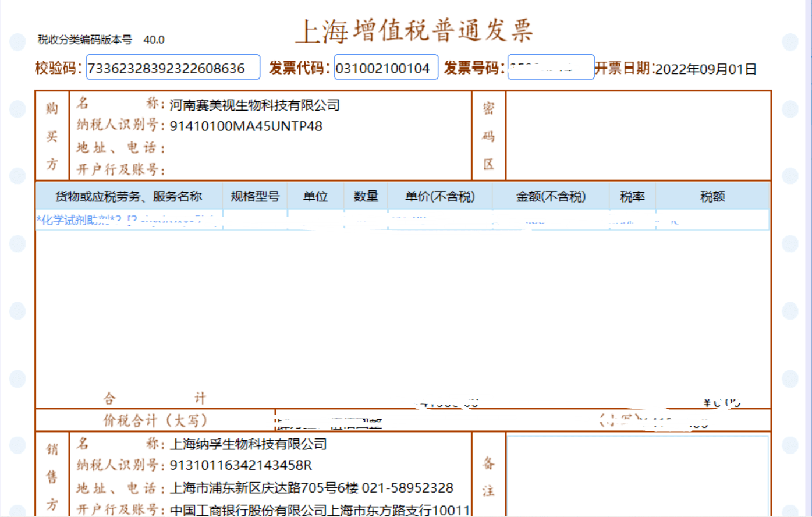Click the 单位 column header
Screen dimensions: 812x517
click(315, 197)
